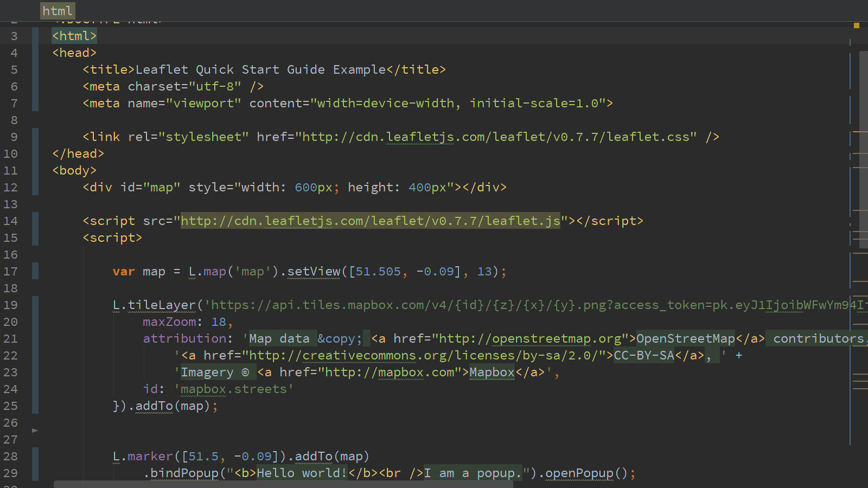Click line number 25 in the gutter
This screenshot has height=488, width=868.
point(11,406)
